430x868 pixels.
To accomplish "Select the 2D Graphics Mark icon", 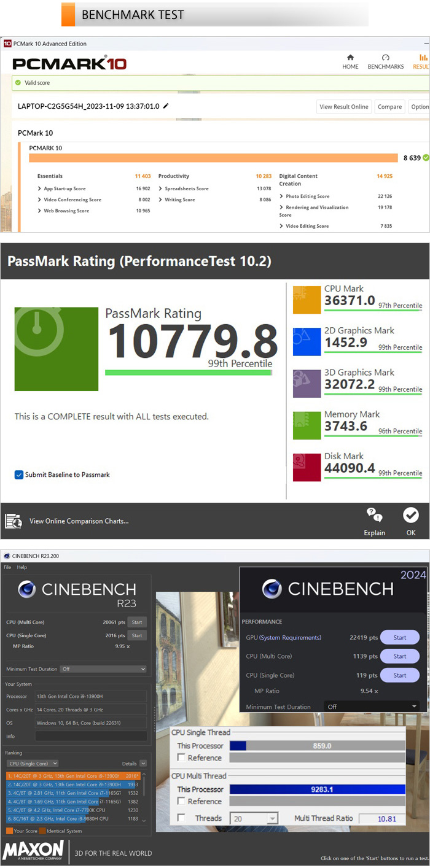I will (x=307, y=342).
